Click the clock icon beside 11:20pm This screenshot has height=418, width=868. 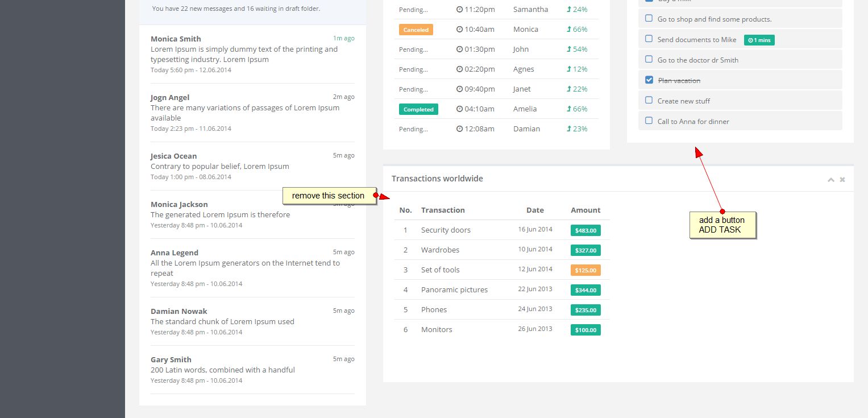(x=459, y=10)
